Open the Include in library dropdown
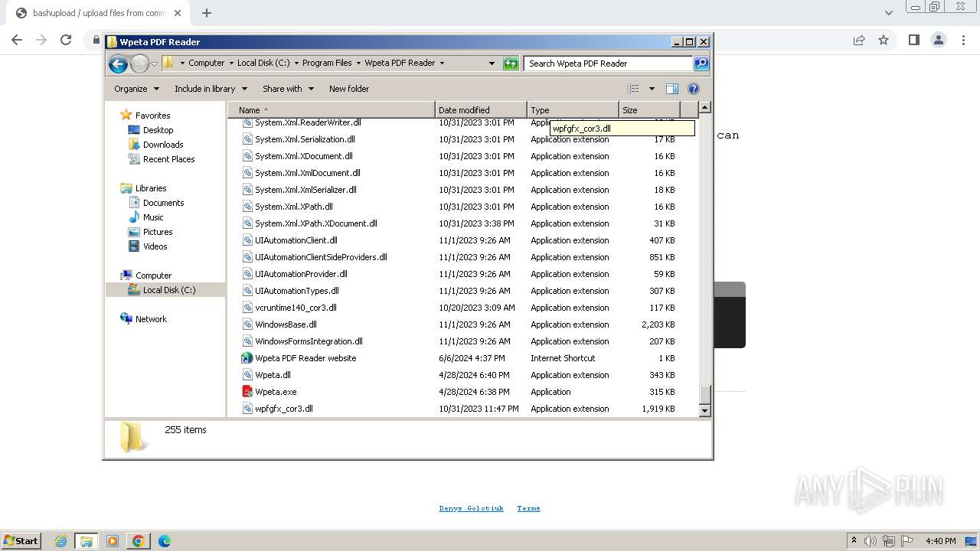980x551 pixels. coord(211,89)
